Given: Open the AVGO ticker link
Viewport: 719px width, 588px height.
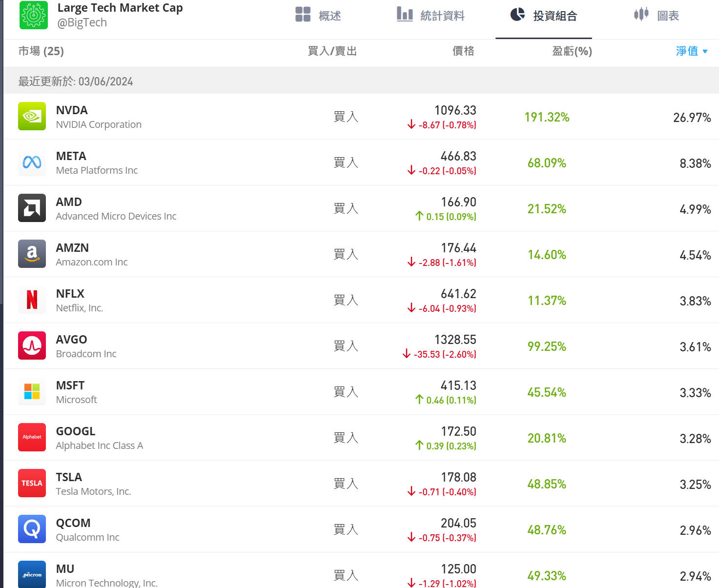Looking at the screenshot, I should (x=72, y=340).
